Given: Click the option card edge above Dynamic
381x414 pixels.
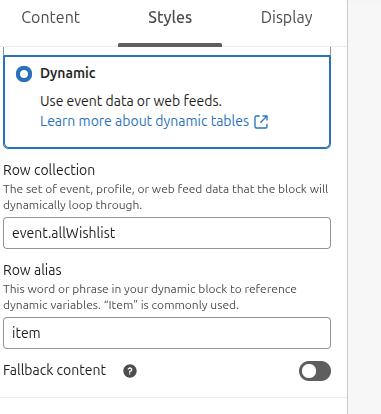Looking at the screenshot, I should (x=167, y=51).
